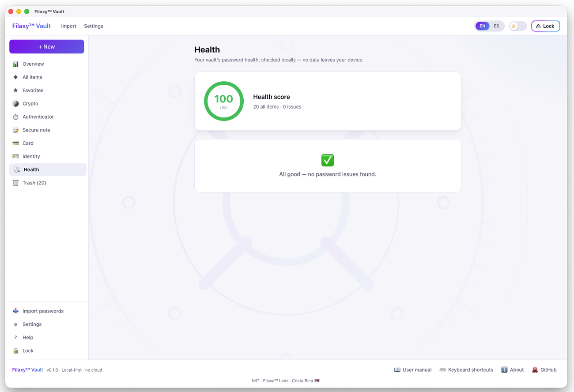574x392 pixels.
Task: Switch language to ES
Action: (496, 26)
